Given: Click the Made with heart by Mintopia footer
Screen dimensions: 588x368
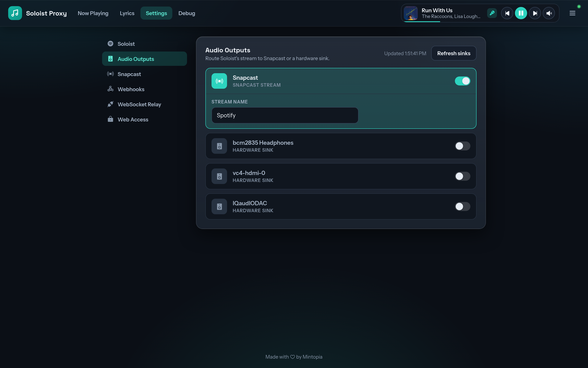Looking at the screenshot, I should coord(294,357).
